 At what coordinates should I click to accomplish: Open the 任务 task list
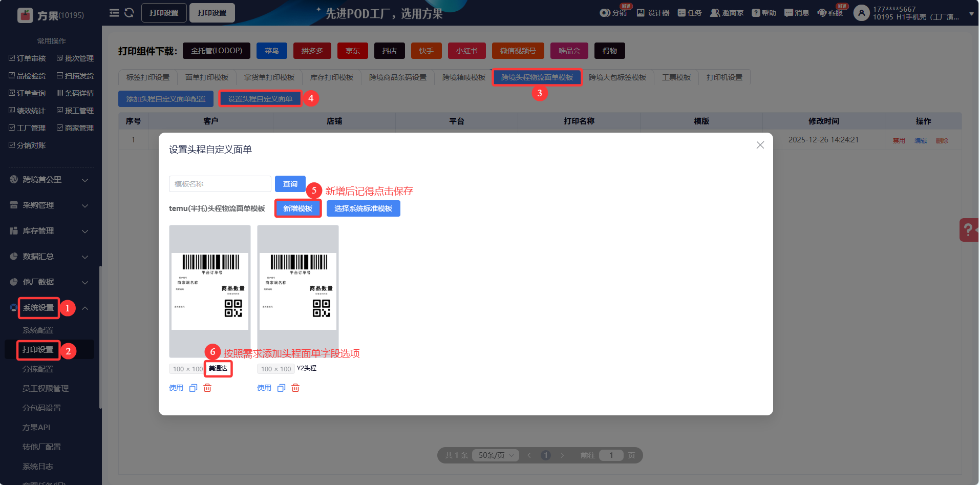click(690, 13)
